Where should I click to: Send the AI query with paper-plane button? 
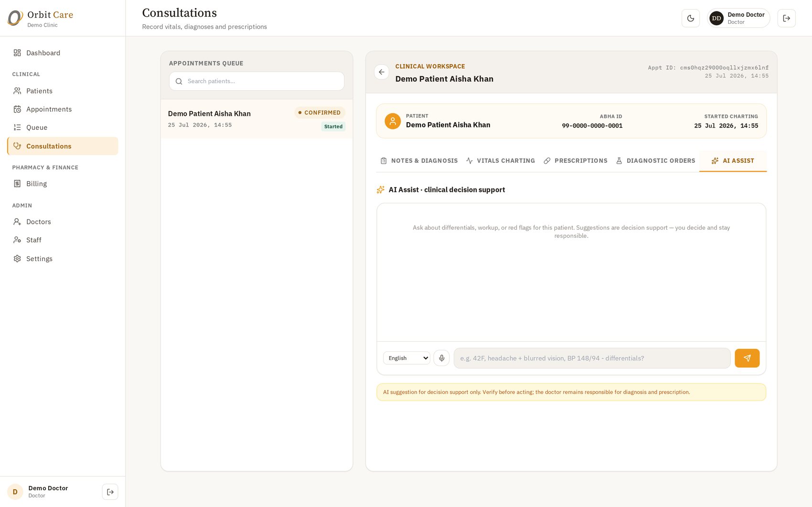click(x=747, y=358)
